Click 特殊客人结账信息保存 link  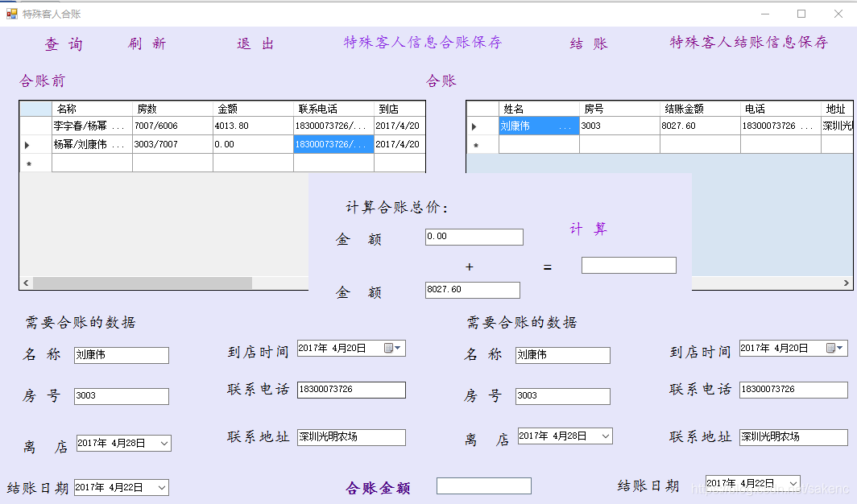(748, 43)
